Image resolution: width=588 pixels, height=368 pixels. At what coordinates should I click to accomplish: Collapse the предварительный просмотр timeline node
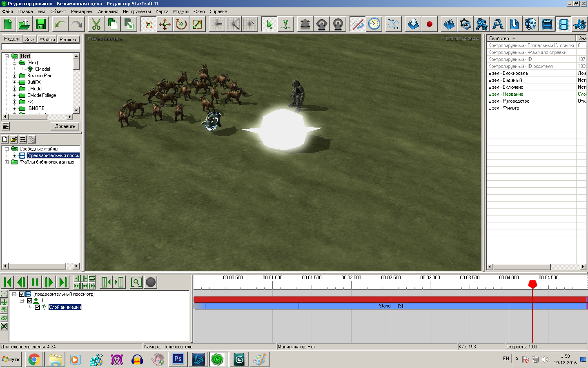click(x=14, y=294)
